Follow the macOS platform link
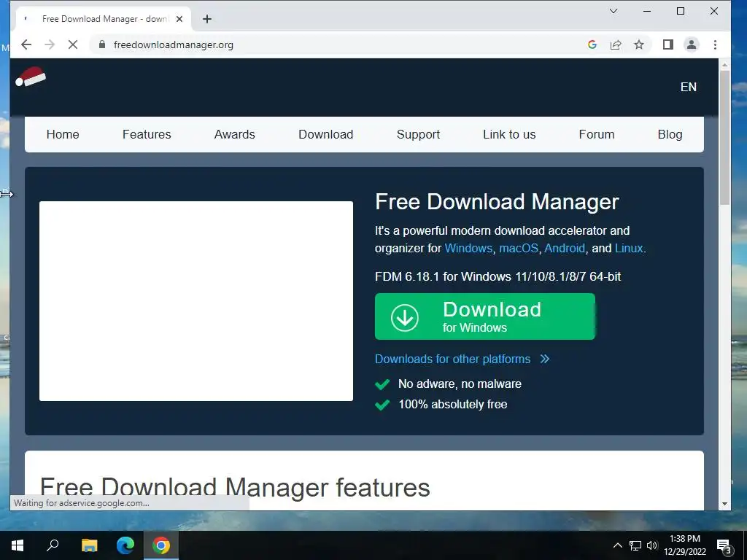747x560 pixels. pos(519,248)
